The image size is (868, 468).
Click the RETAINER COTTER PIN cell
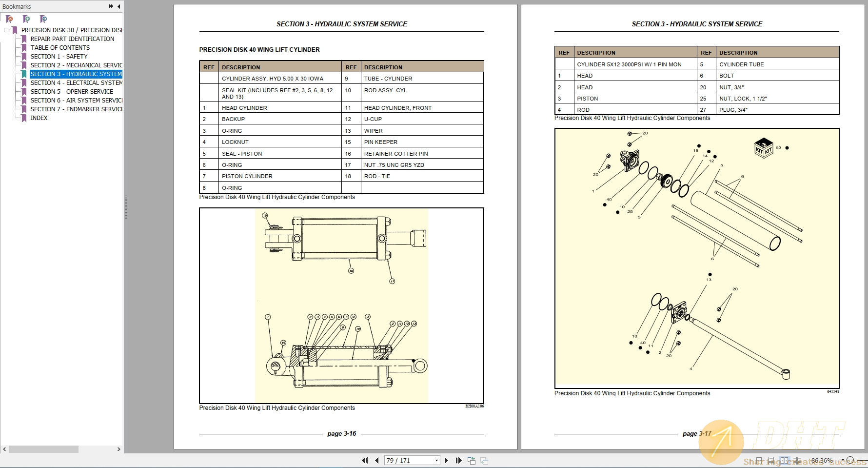[x=422, y=154]
